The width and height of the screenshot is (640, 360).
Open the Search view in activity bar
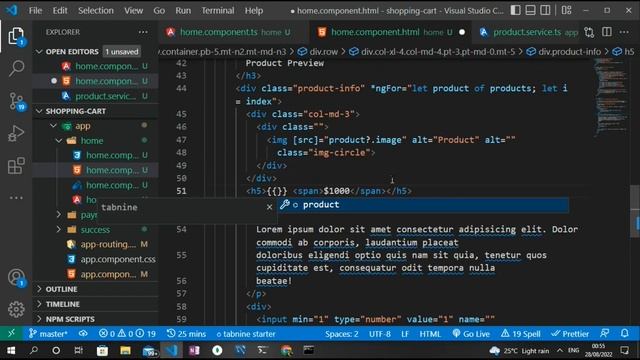coord(16,68)
